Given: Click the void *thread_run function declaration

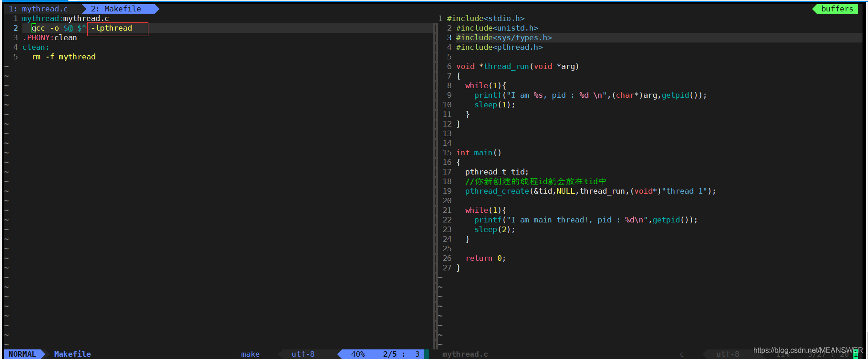Looking at the screenshot, I should tap(517, 66).
